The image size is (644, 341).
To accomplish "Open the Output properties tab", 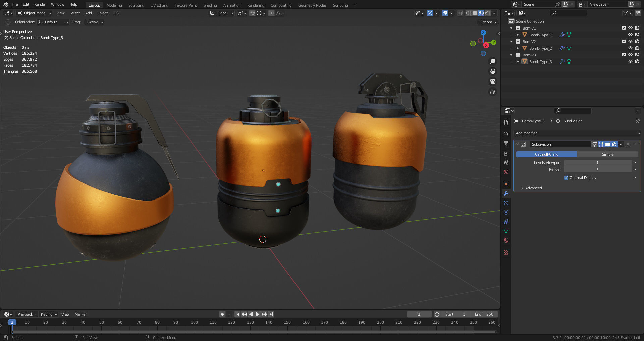I will pos(506,144).
